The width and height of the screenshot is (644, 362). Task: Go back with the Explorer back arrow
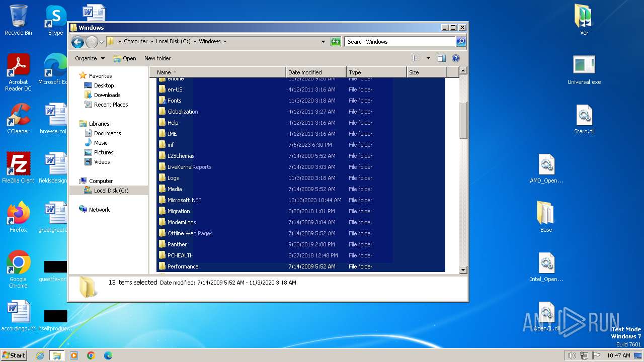[77, 42]
